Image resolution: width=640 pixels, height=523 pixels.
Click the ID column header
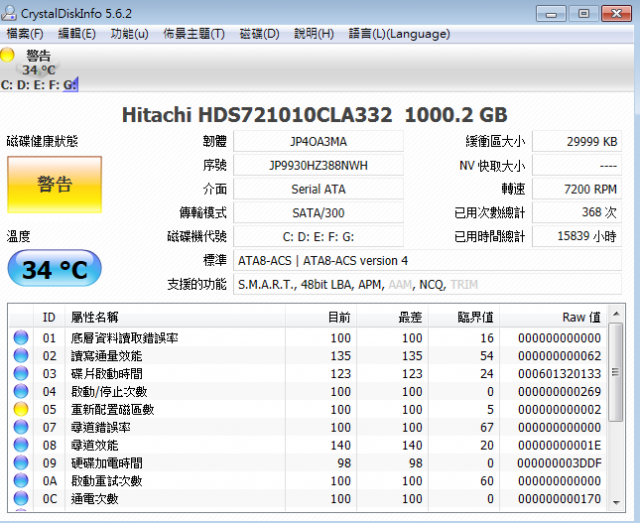click(49, 317)
